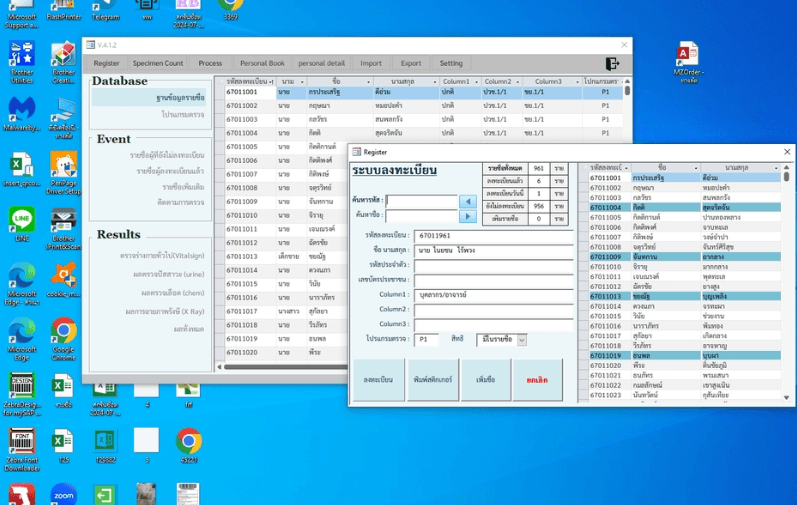The height and width of the screenshot is (505, 797).
Task: Click the red ยกเลิก cancel button
Action: tap(537, 380)
